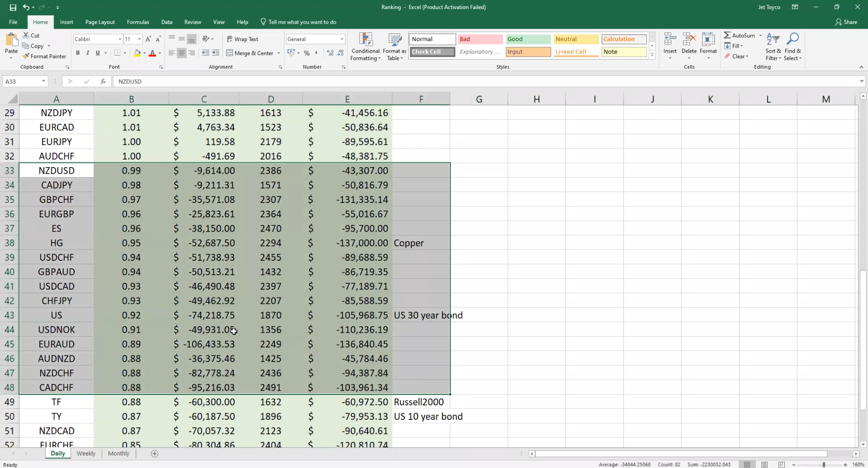The width and height of the screenshot is (868, 468).
Task: Toggle Italic formatting
Action: pos(87,53)
